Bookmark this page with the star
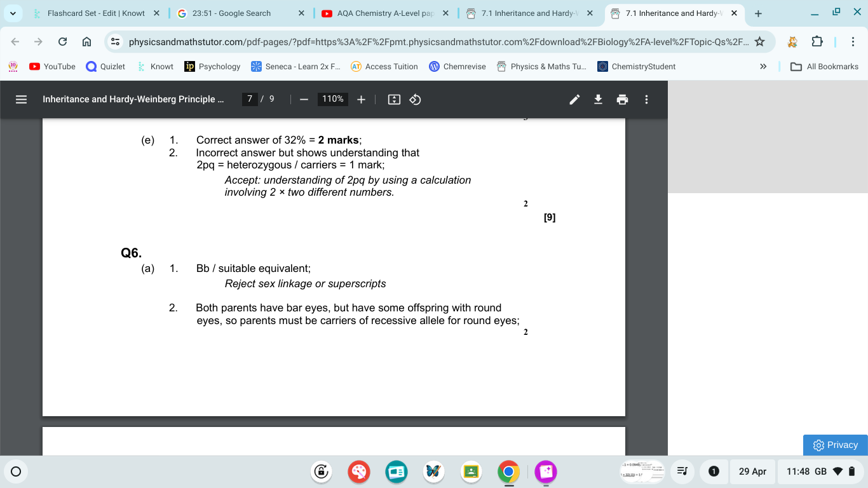This screenshot has height=488, width=868. point(759,42)
